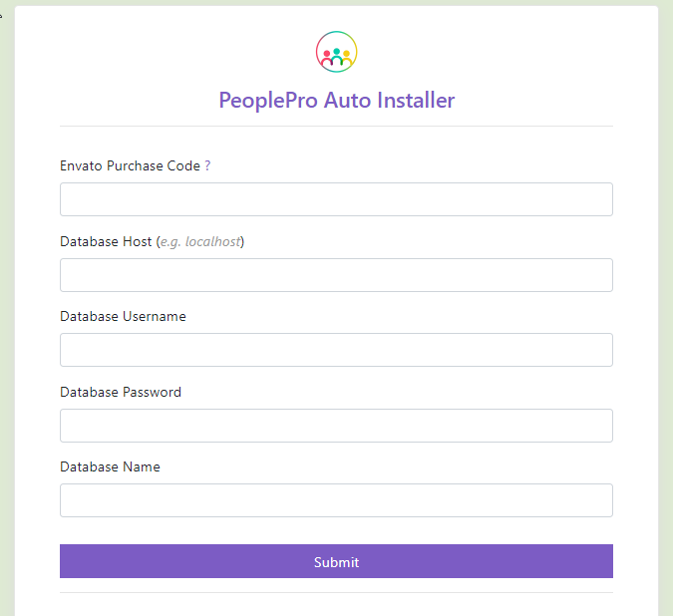This screenshot has width=673, height=616.
Task: Click the Database Username label
Action: [x=123, y=317]
